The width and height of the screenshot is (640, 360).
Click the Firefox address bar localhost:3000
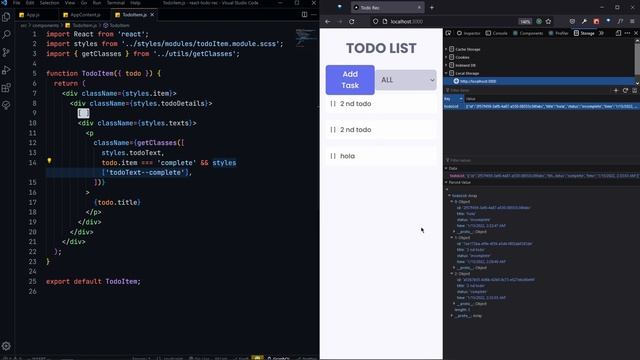pyautogui.click(x=407, y=22)
